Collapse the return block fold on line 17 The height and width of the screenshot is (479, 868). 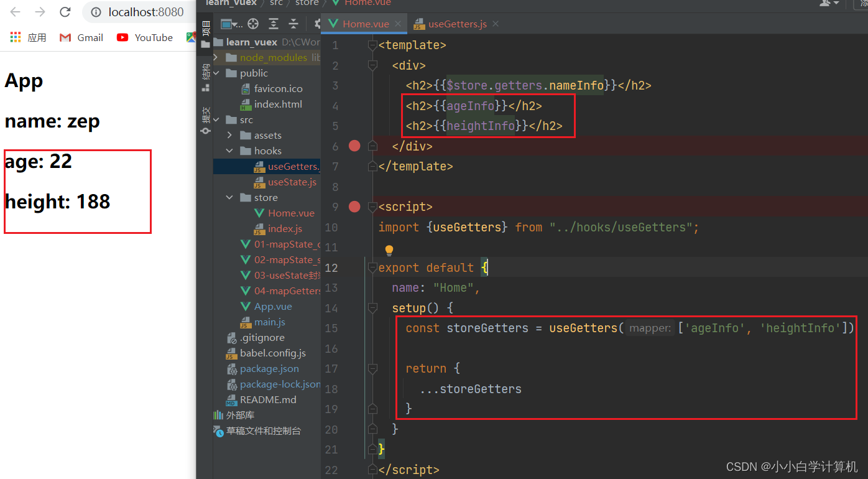(372, 368)
